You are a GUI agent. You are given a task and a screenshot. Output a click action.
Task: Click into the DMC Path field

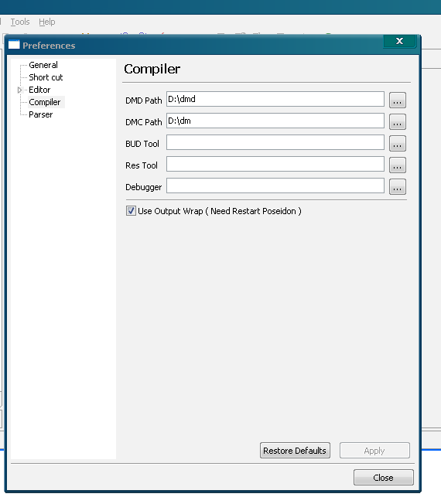point(275,121)
